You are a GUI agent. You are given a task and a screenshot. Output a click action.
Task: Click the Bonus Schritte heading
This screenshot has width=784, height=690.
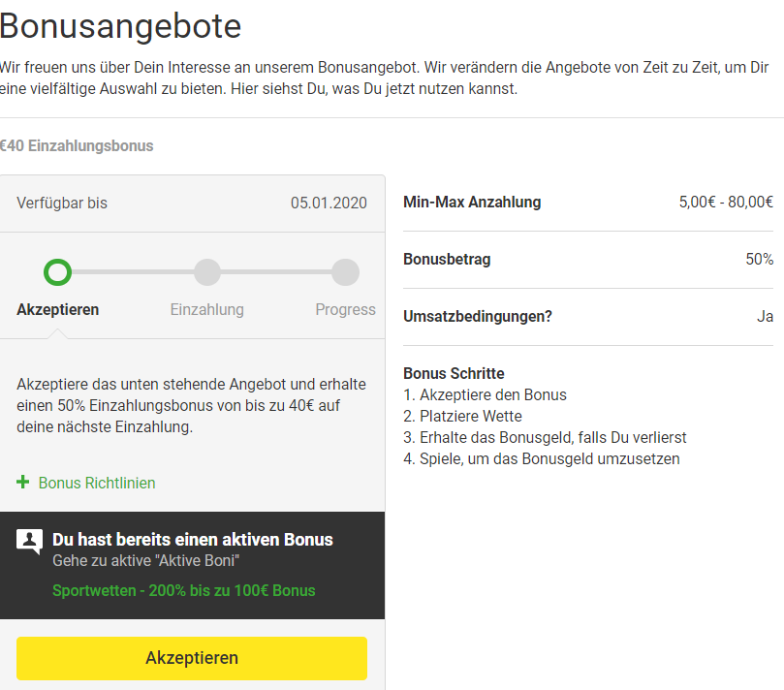454,373
